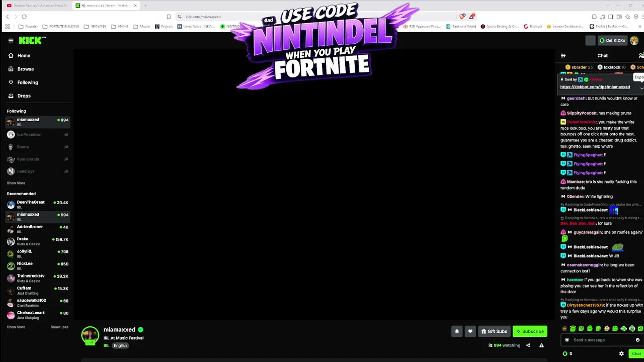Viewport: 644px width, 362px height.
Task: Show hidden bookmarks overflow chevron
Action: click(640, 27)
